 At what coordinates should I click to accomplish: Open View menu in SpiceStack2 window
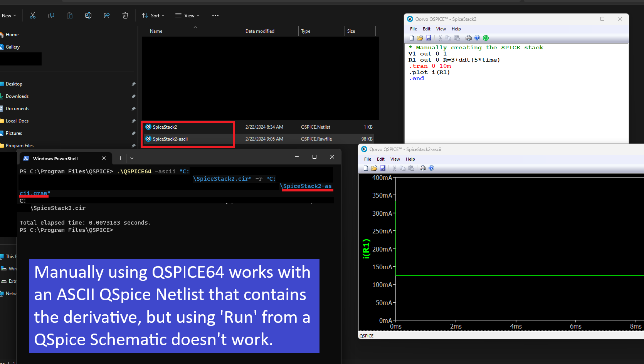pyautogui.click(x=441, y=29)
